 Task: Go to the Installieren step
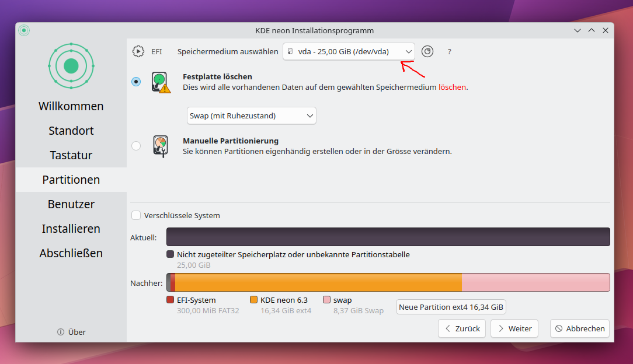point(71,229)
